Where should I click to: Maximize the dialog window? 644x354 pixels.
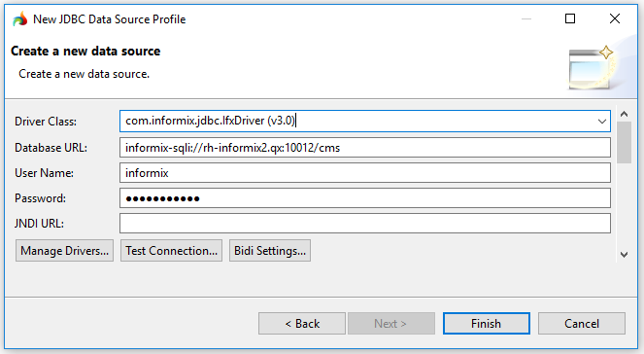tap(570, 18)
